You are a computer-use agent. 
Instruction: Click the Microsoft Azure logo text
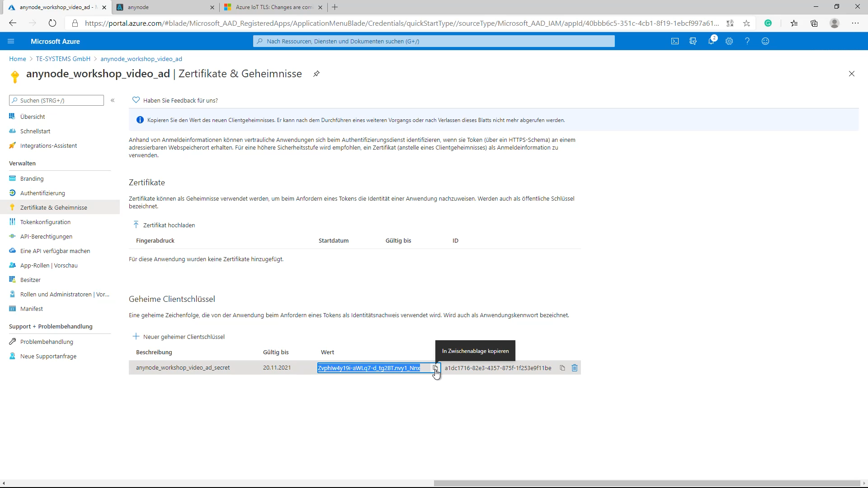[x=55, y=41]
